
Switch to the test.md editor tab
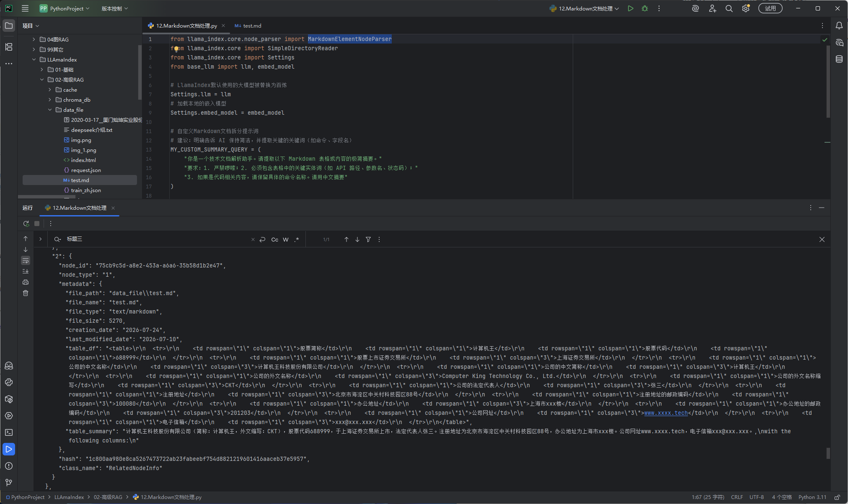click(248, 26)
